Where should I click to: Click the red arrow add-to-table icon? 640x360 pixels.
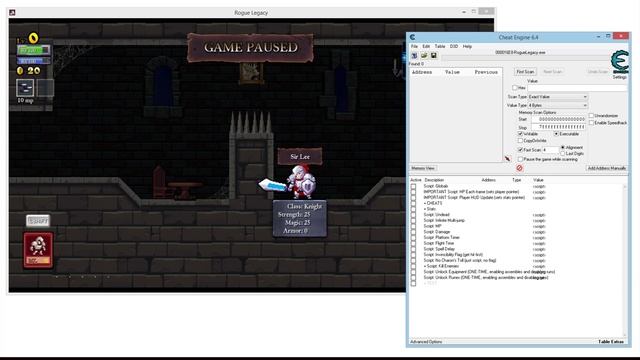(507, 159)
